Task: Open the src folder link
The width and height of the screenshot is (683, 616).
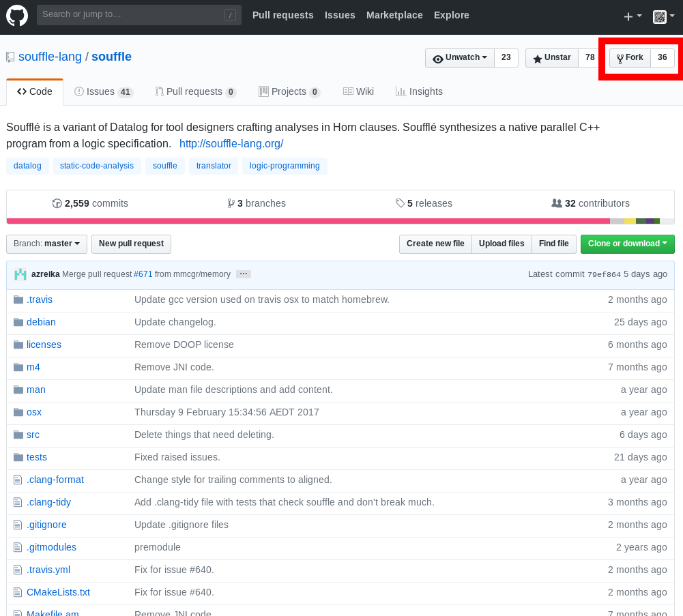Action: 33,435
